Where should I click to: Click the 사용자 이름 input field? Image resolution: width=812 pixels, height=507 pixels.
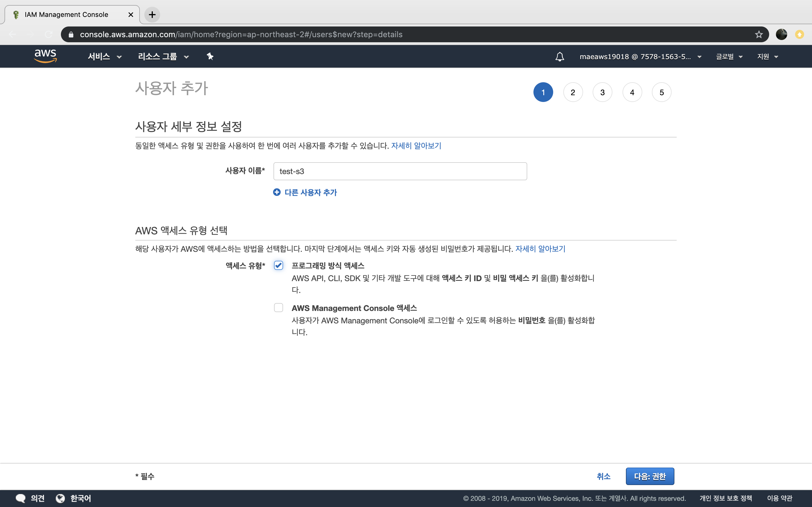coord(400,171)
